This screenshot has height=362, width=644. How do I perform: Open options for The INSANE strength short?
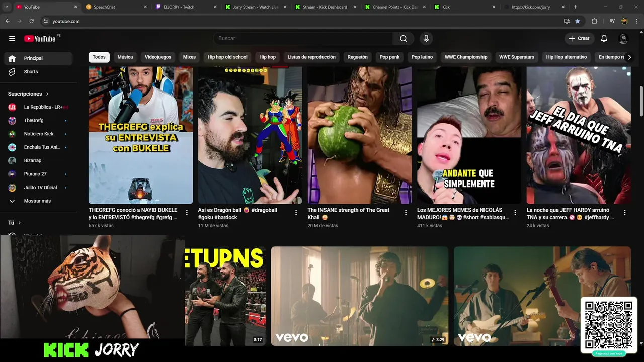coord(406,213)
